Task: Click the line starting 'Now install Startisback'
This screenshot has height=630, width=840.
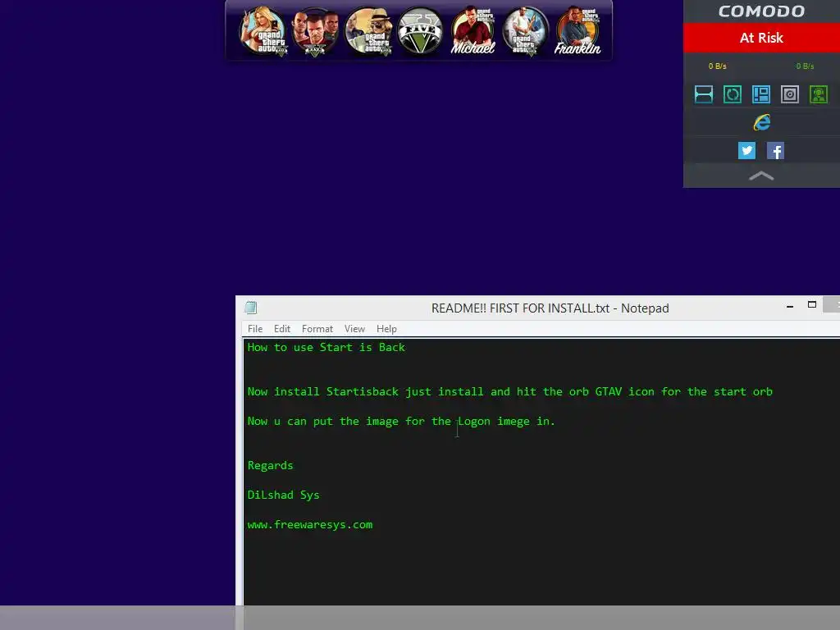Action: point(509,391)
